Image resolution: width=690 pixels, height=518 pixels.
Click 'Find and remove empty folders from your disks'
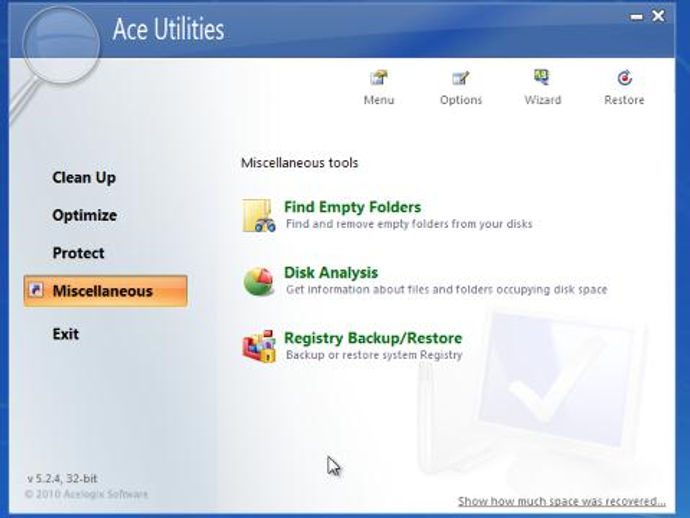tap(409, 224)
